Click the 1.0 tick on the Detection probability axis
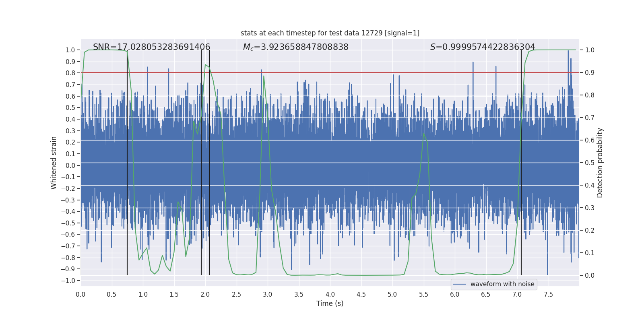Image resolution: width=644 pixels, height=322 pixels. [x=590, y=50]
